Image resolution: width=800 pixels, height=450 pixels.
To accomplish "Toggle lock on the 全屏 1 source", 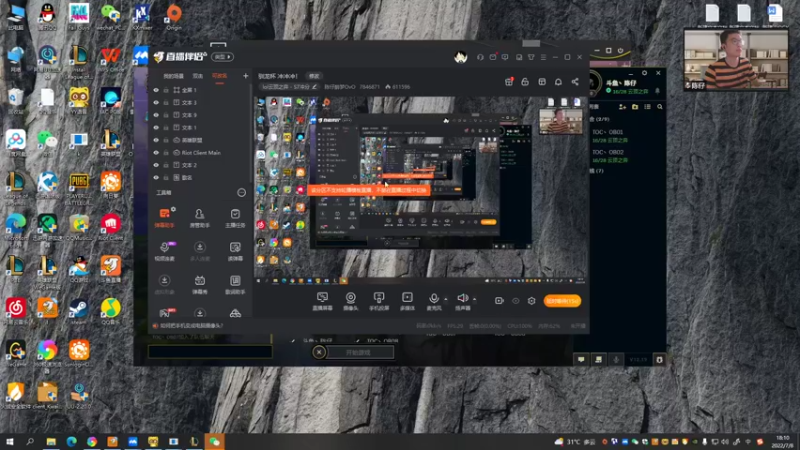I will click(166, 90).
